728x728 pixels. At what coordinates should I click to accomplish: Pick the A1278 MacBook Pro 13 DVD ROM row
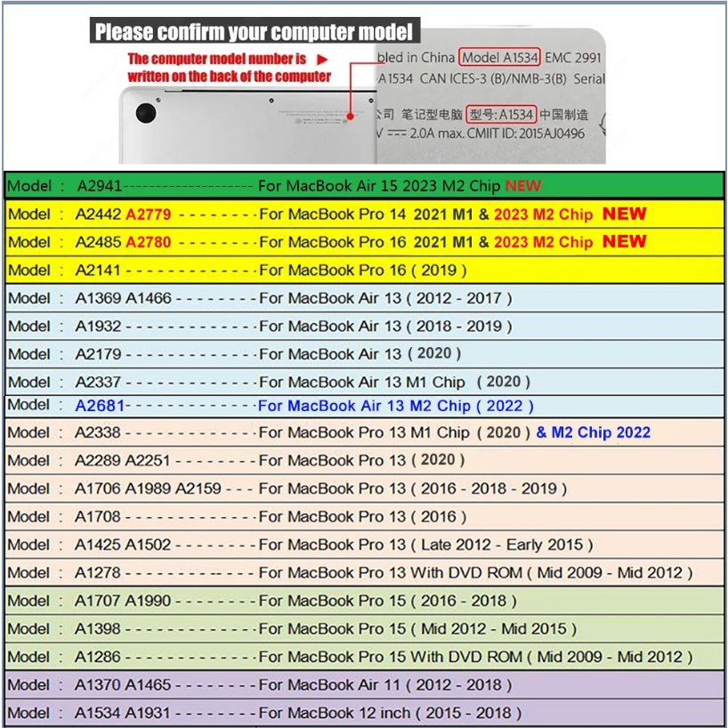pos(364,572)
